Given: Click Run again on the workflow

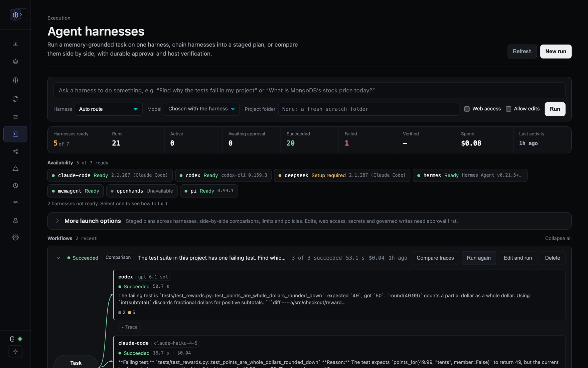Looking at the screenshot, I should pyautogui.click(x=479, y=258).
